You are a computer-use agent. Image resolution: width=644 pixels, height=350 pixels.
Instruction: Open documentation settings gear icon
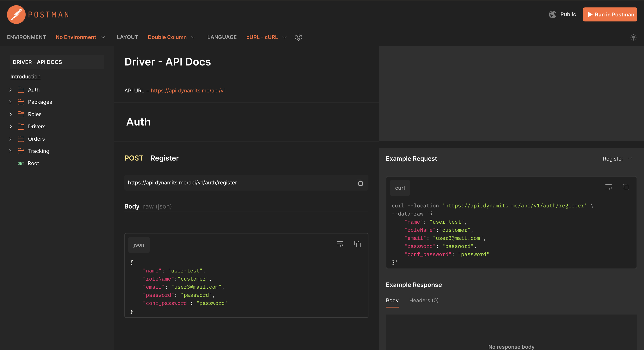299,37
